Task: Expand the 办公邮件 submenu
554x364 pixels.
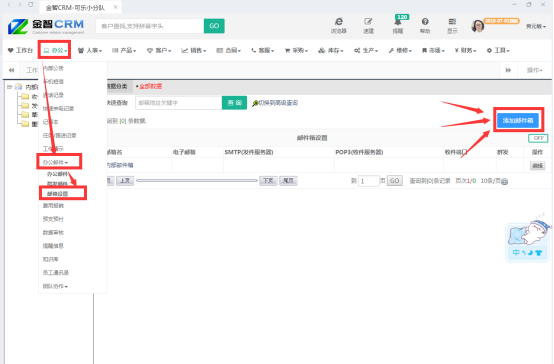Action: click(55, 163)
